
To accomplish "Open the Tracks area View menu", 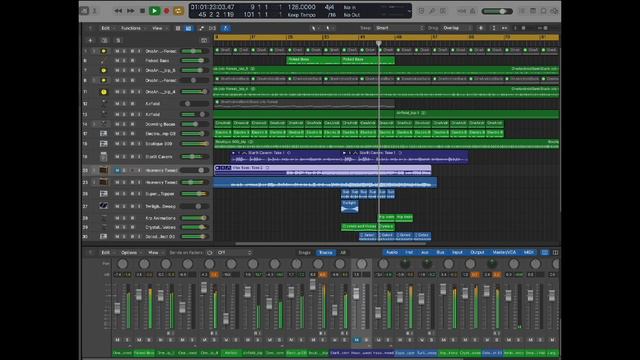I will pyautogui.click(x=157, y=28).
